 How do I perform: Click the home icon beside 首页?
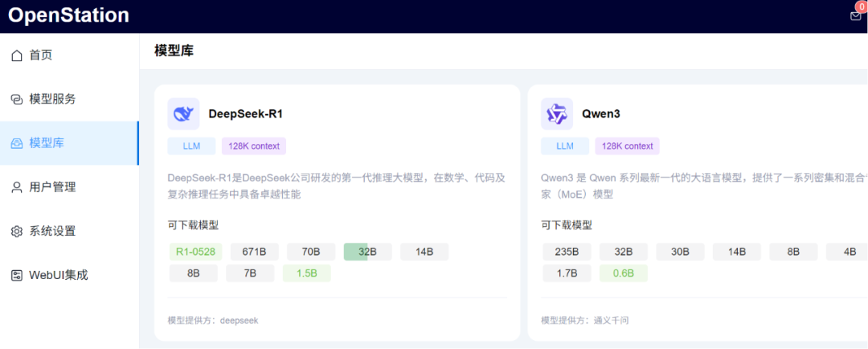tap(17, 55)
